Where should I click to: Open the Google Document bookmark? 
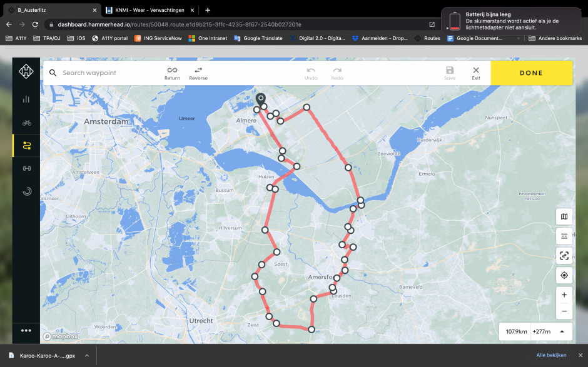[475, 38]
